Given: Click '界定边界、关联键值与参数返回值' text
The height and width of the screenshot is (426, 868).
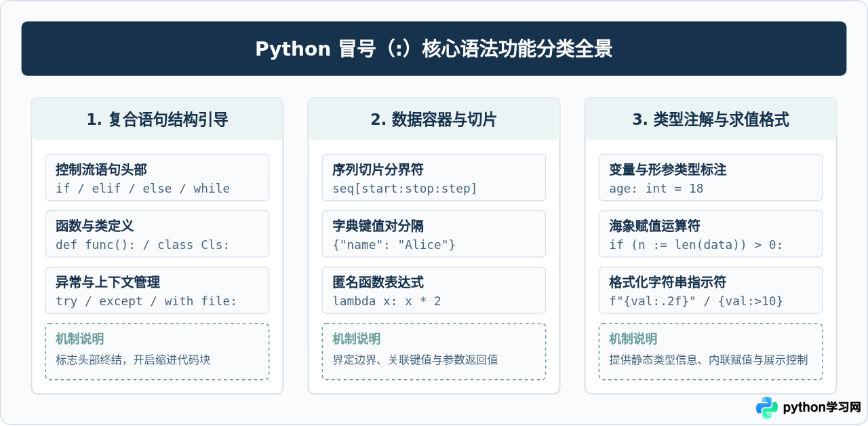Looking at the screenshot, I should coord(415,360).
